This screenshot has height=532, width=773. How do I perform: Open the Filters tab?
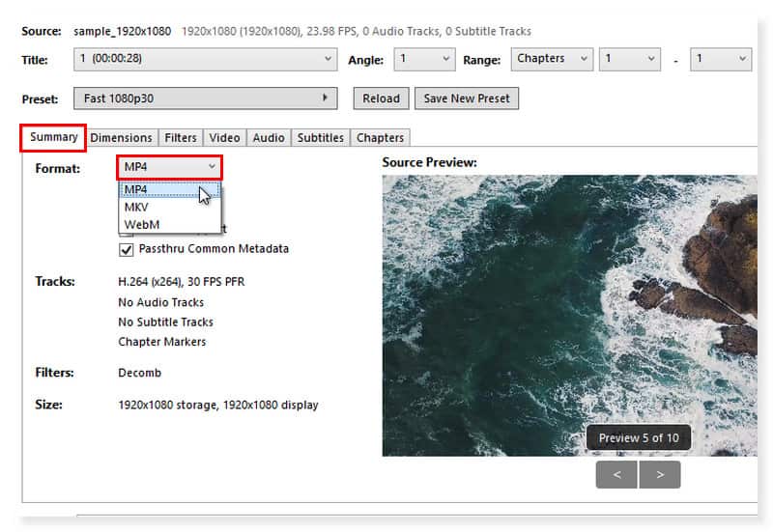181,138
